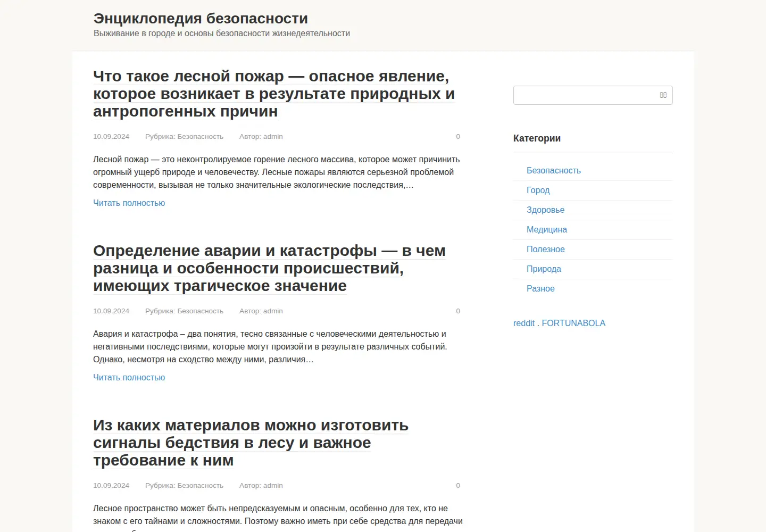The height and width of the screenshot is (532, 766).
Task: Click comment count 0 on forest fire post
Action: coord(458,137)
